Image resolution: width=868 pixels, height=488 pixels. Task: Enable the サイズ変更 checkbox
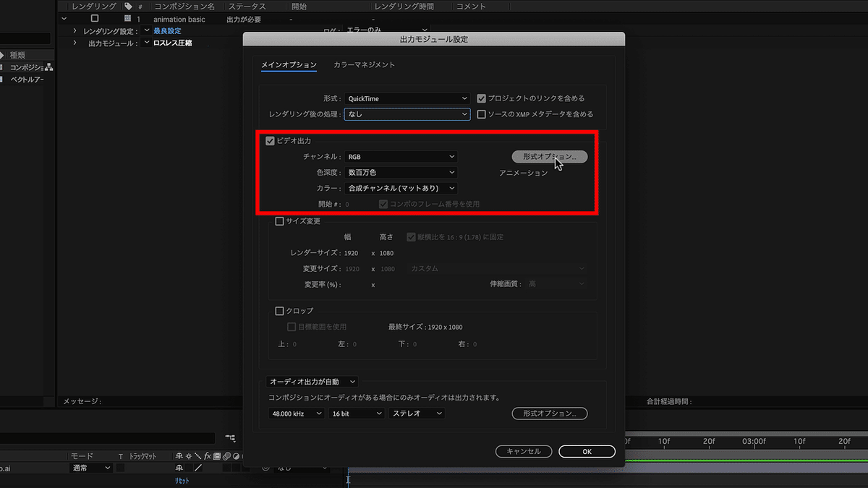click(280, 221)
